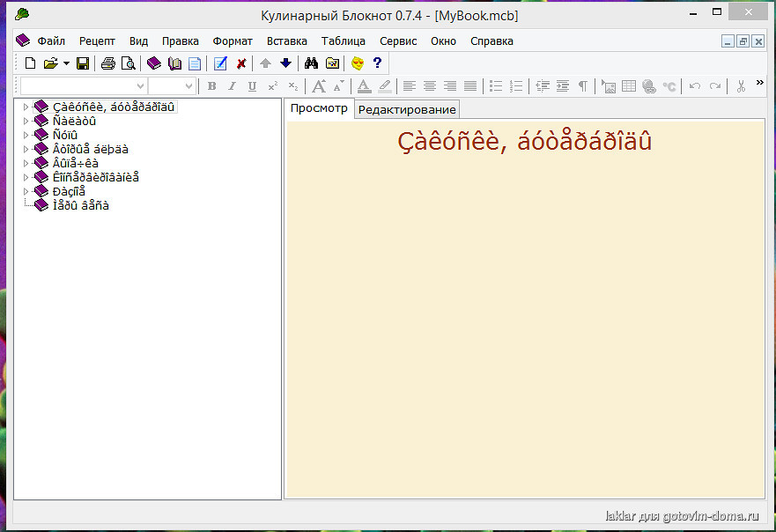Open the Сервис menu
The width and height of the screenshot is (776, 532).
(398, 41)
